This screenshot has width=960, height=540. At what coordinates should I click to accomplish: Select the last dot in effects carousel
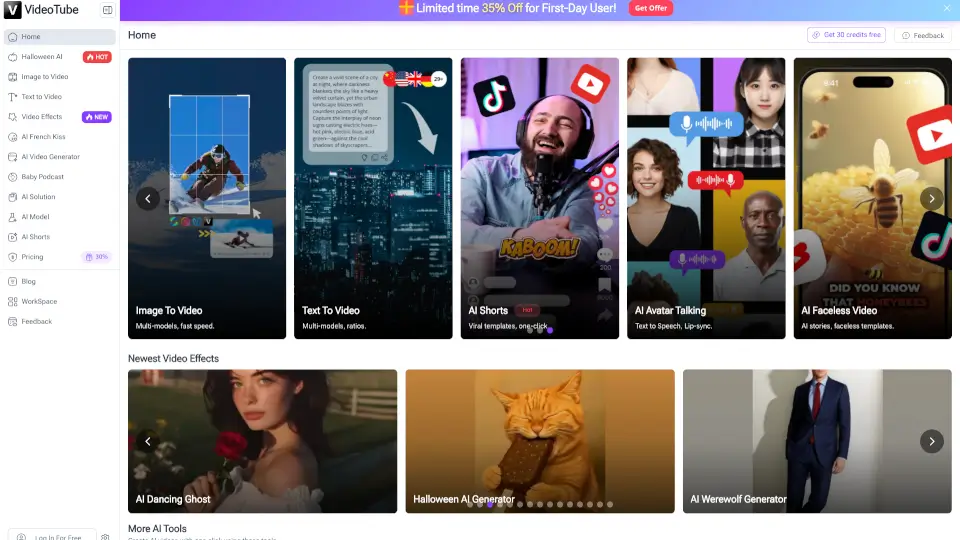pos(610,504)
